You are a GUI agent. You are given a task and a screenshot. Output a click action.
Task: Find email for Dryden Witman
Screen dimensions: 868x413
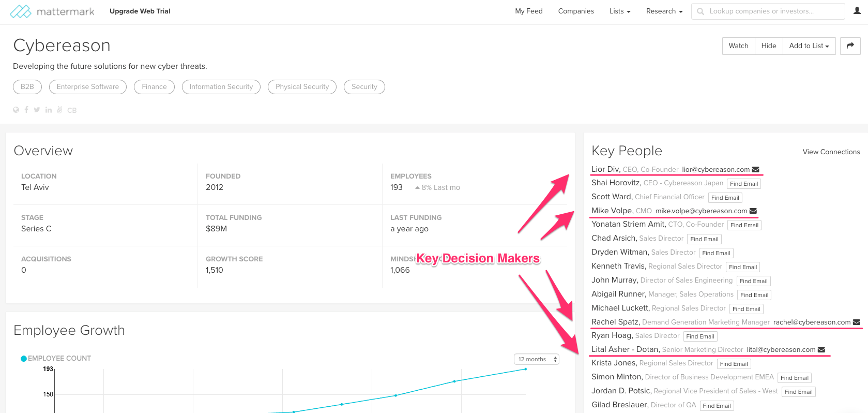point(717,253)
